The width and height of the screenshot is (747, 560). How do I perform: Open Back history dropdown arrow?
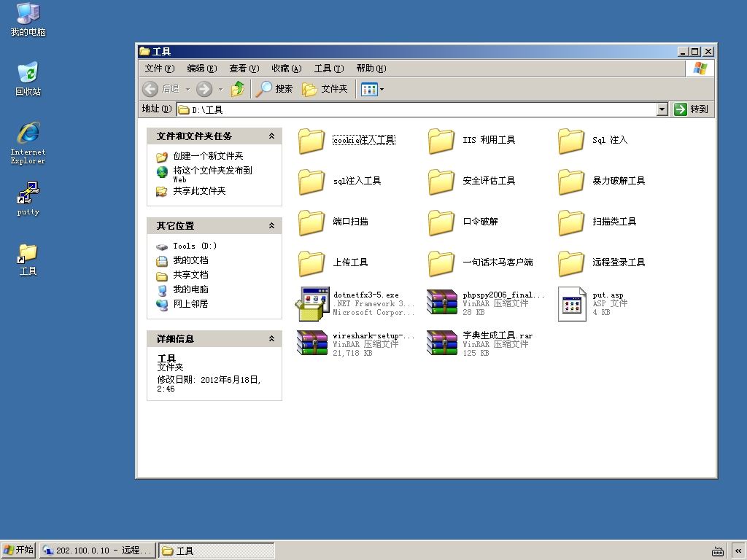click(x=187, y=89)
